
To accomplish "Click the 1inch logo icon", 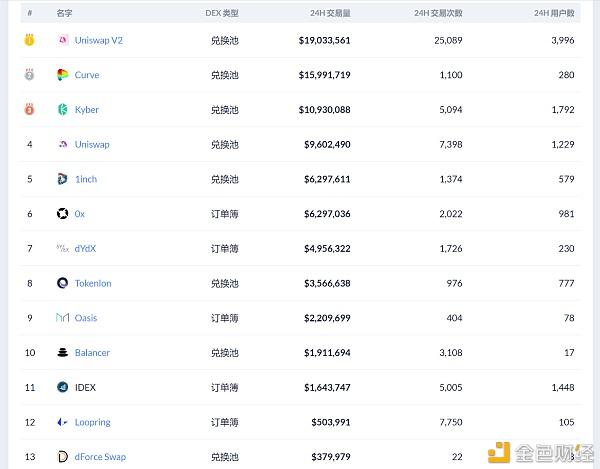I will (x=63, y=179).
